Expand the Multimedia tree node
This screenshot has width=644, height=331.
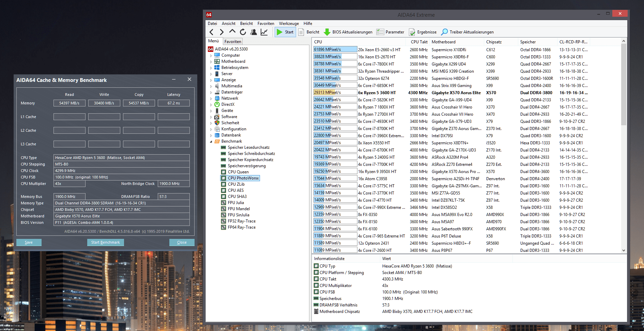[211, 86]
